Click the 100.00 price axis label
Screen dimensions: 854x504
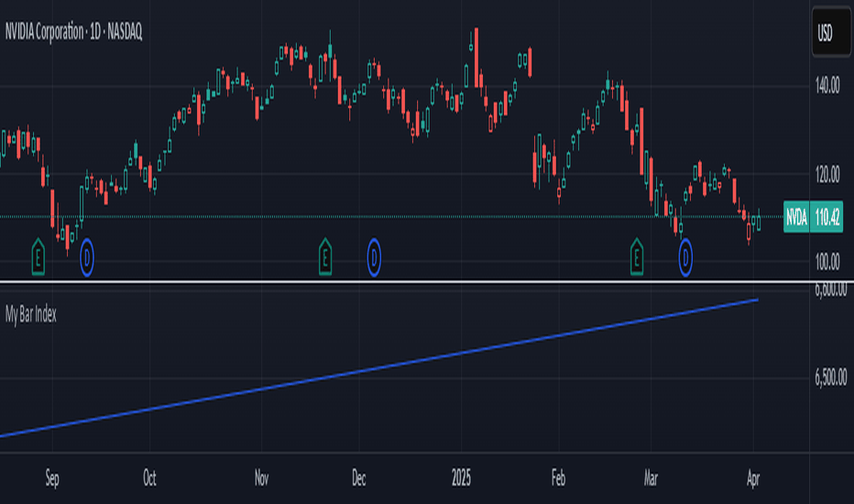[827, 262]
